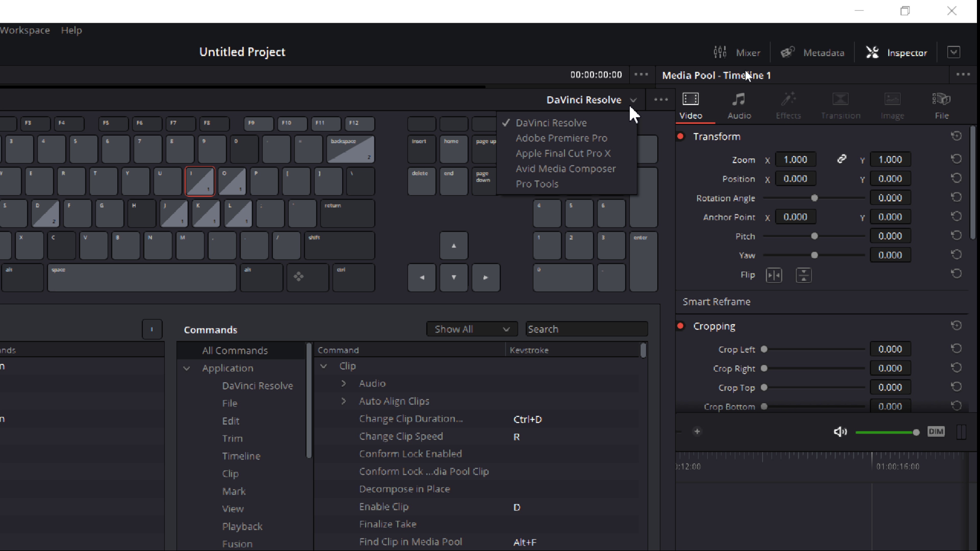Image resolution: width=980 pixels, height=551 pixels.
Task: Open the Transition inspector tab
Action: tap(840, 106)
